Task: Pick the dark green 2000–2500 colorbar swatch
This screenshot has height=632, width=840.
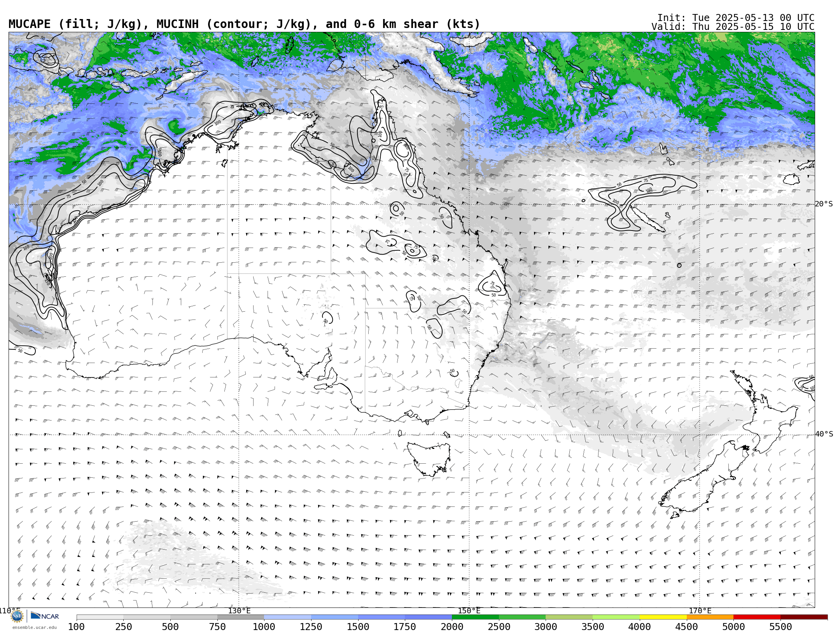Action: tap(475, 617)
